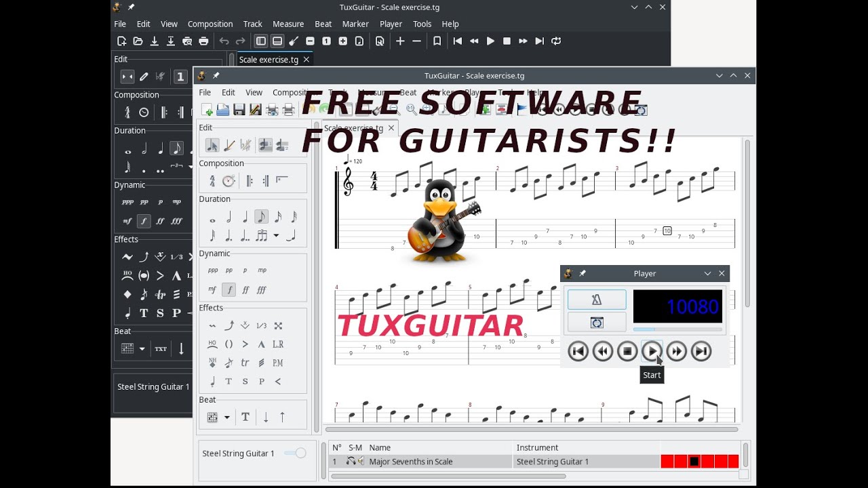Apply let ring L.R effect in the light Effects panel
This screenshot has height=488, width=868.
point(278,344)
